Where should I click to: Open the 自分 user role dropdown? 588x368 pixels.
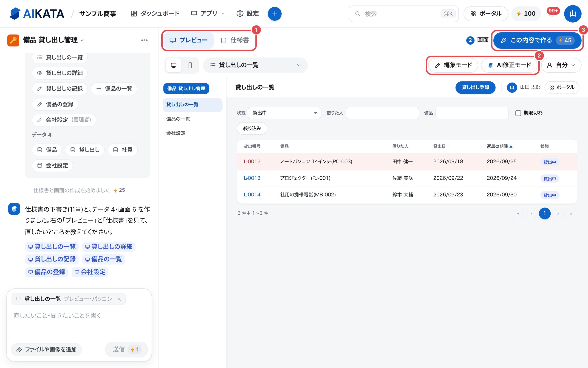pos(561,65)
